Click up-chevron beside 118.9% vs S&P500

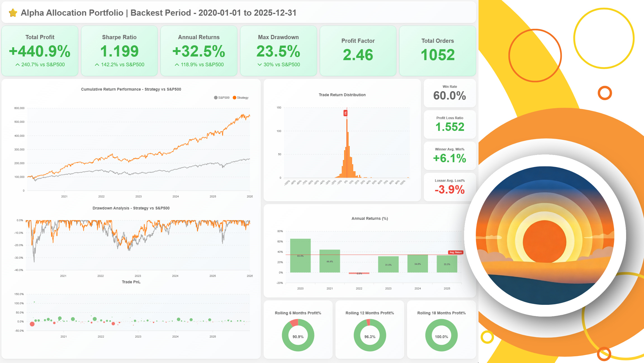[x=177, y=65]
